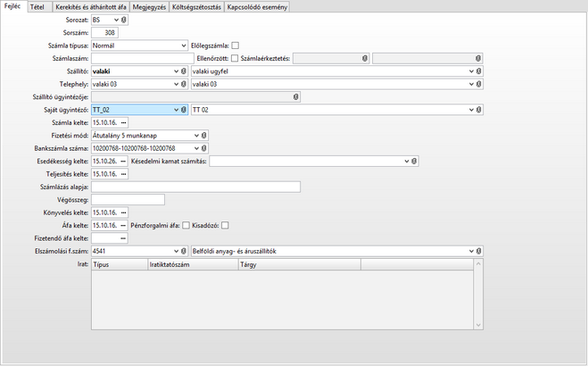The image size is (588, 366).
Task: Expand the Saját ügyintéző TT_02 dropdown
Action: [177, 110]
